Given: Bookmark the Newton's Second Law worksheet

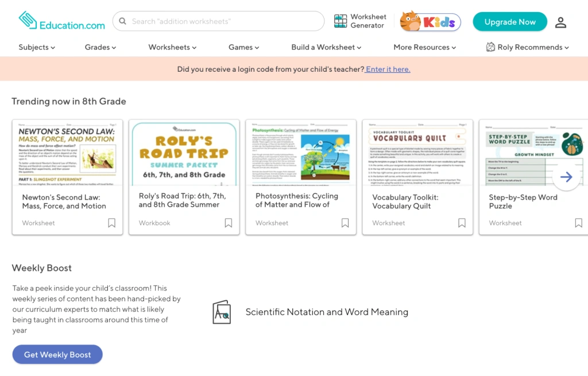Looking at the screenshot, I should (x=111, y=223).
